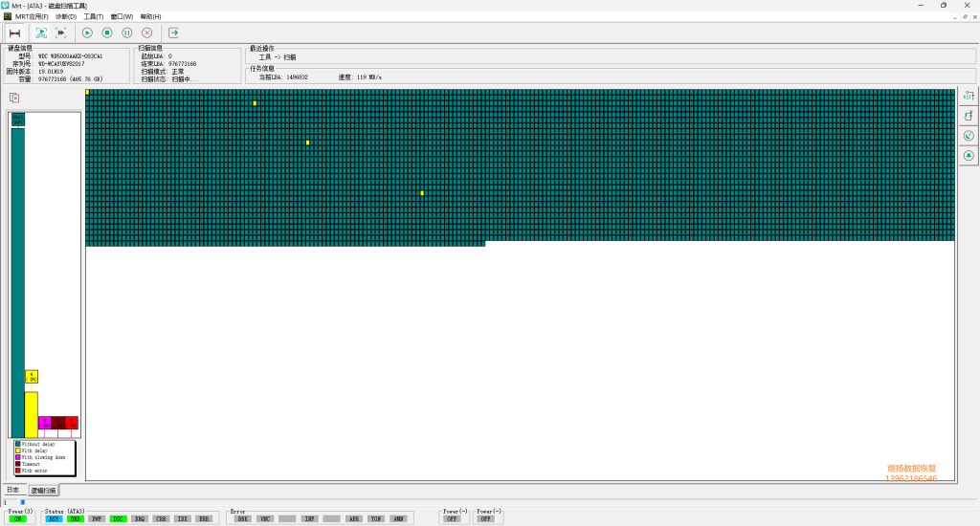Image resolution: width=980 pixels, height=526 pixels.
Task: Click the dark red 'Timeout' legend swatch
Action: pos(18,464)
